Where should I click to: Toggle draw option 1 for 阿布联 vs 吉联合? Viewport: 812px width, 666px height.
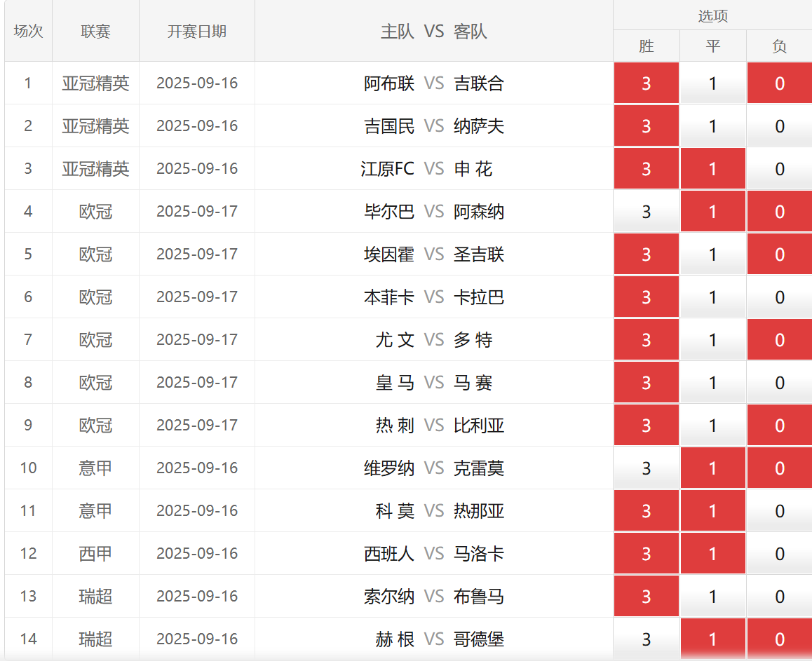[x=712, y=83]
